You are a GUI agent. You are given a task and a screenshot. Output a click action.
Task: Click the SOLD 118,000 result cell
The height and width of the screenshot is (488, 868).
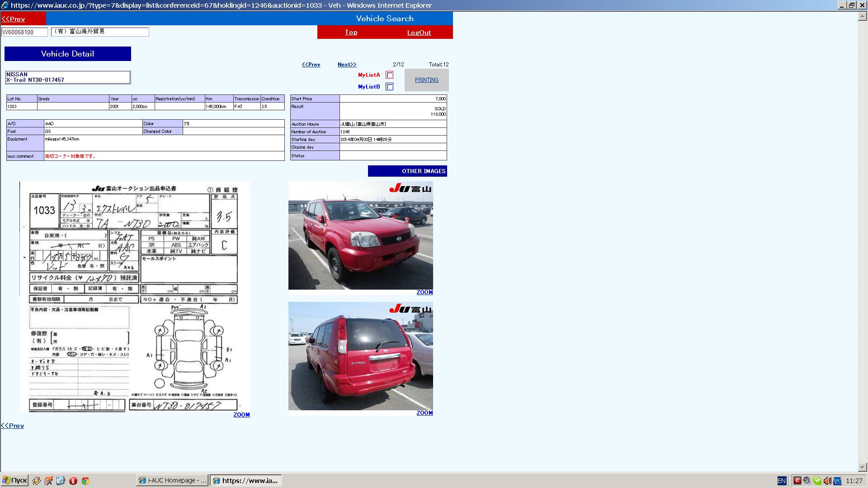(393, 111)
